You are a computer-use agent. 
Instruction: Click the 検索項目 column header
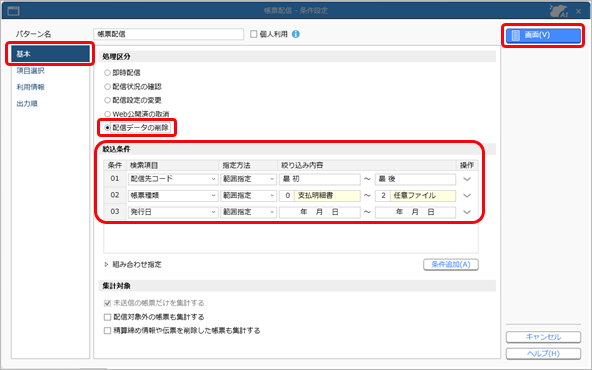point(173,165)
